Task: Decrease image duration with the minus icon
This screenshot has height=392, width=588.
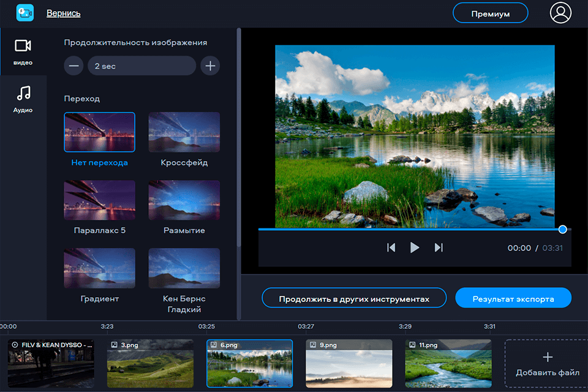Action: coord(73,66)
